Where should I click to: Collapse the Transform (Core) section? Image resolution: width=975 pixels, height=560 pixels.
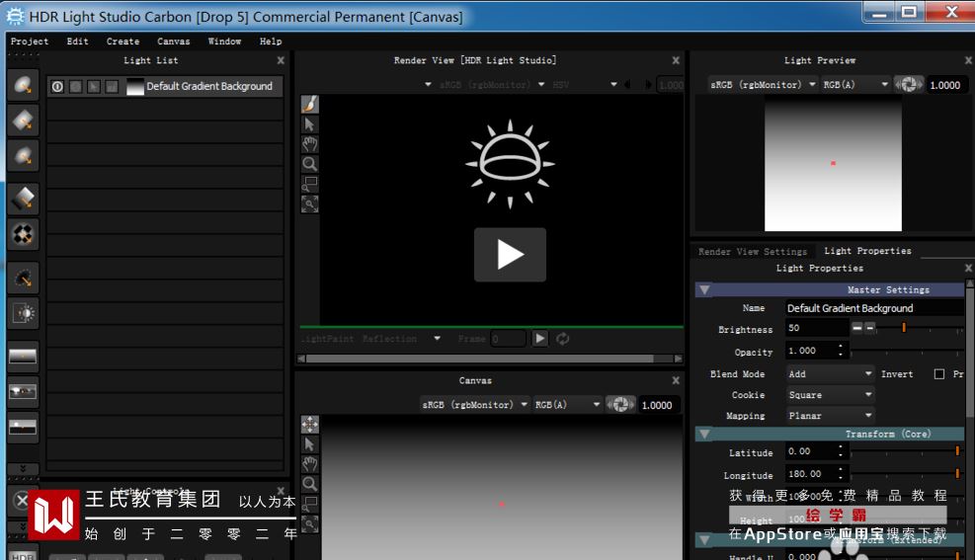(x=704, y=434)
